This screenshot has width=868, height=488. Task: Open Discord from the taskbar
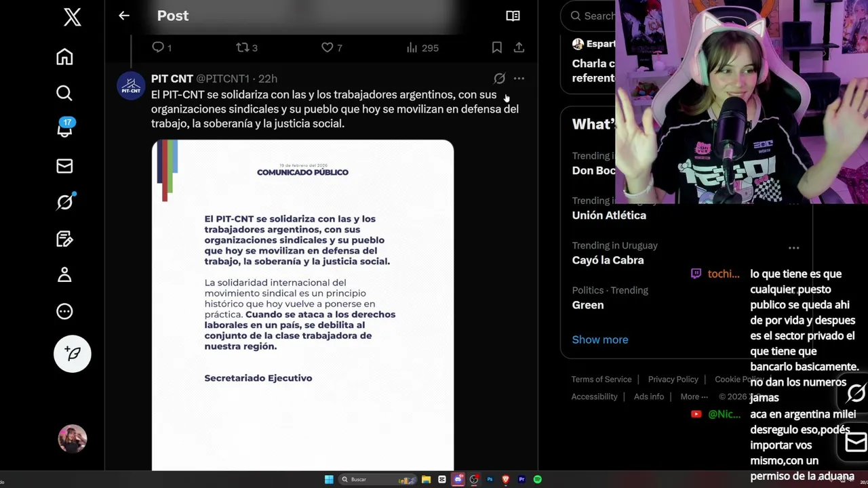tap(458, 479)
